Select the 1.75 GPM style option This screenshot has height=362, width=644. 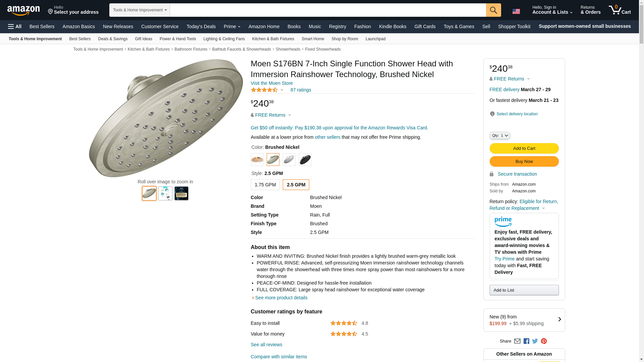point(265,185)
